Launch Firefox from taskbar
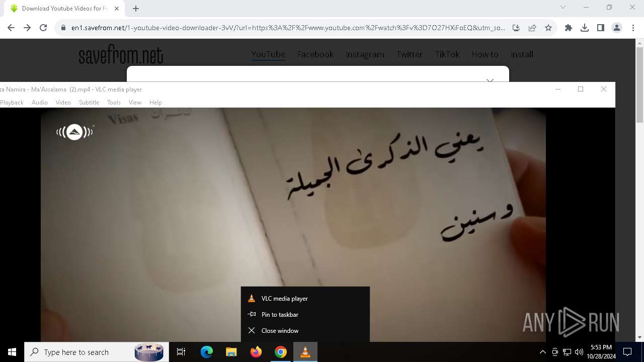The width and height of the screenshot is (644, 362). [256, 352]
